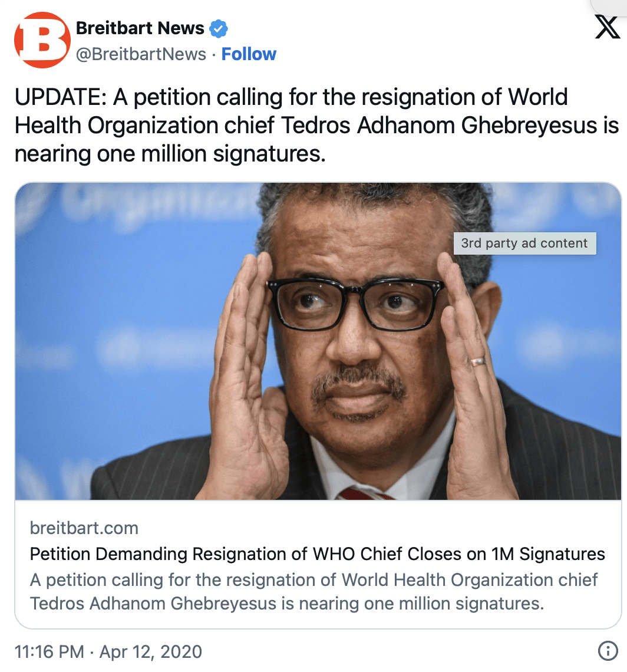Click the 'Apr 12, 2020' date
627x672 pixels.
click(150, 651)
